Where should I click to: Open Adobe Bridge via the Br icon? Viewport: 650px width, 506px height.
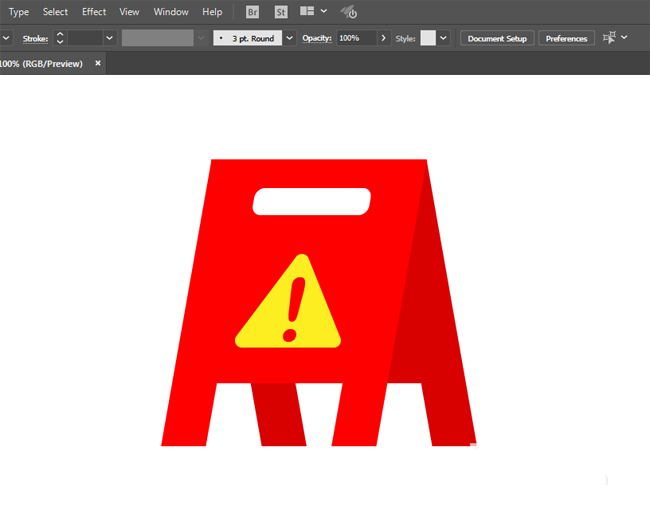coord(254,12)
